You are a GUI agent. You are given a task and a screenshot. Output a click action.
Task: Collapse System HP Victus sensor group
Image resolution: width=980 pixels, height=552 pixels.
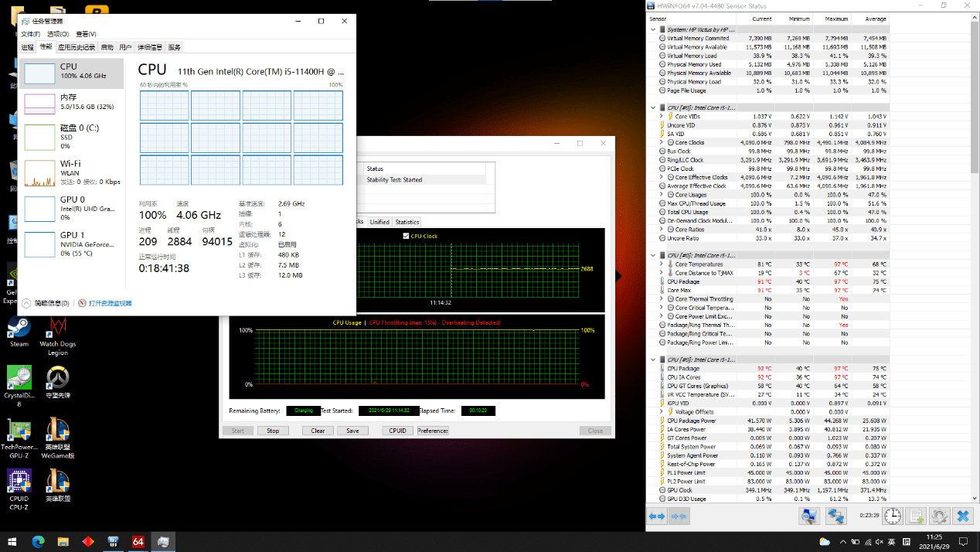click(x=654, y=29)
